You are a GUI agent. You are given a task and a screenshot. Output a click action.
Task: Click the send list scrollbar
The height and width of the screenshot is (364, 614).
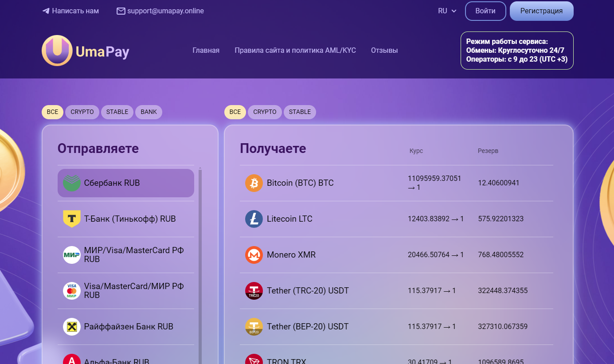200,266
